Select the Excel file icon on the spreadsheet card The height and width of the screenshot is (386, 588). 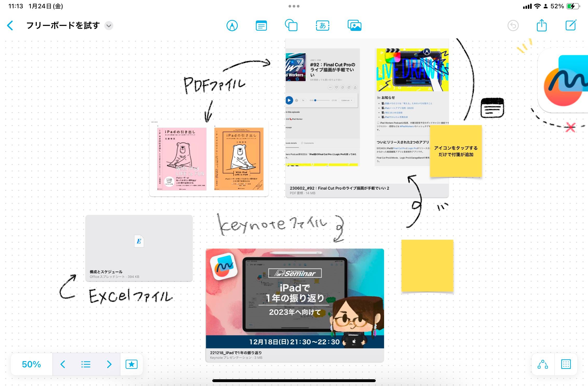(x=139, y=241)
